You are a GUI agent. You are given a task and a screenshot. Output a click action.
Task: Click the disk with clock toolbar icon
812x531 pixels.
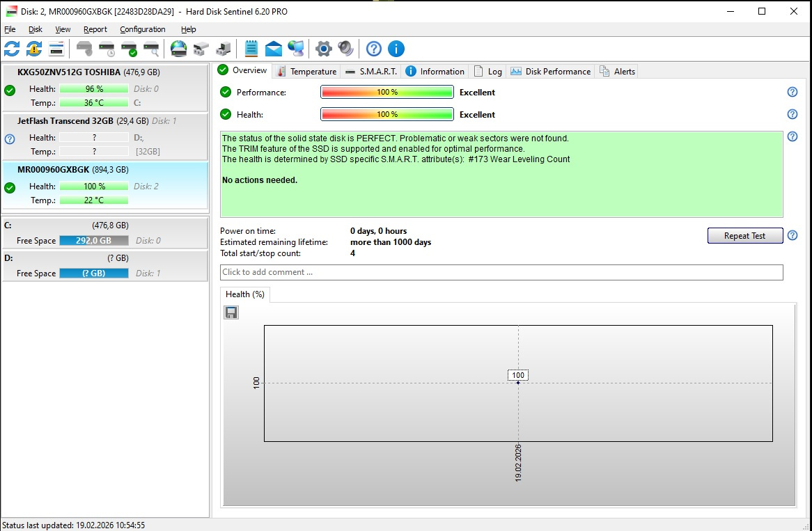tap(107, 49)
